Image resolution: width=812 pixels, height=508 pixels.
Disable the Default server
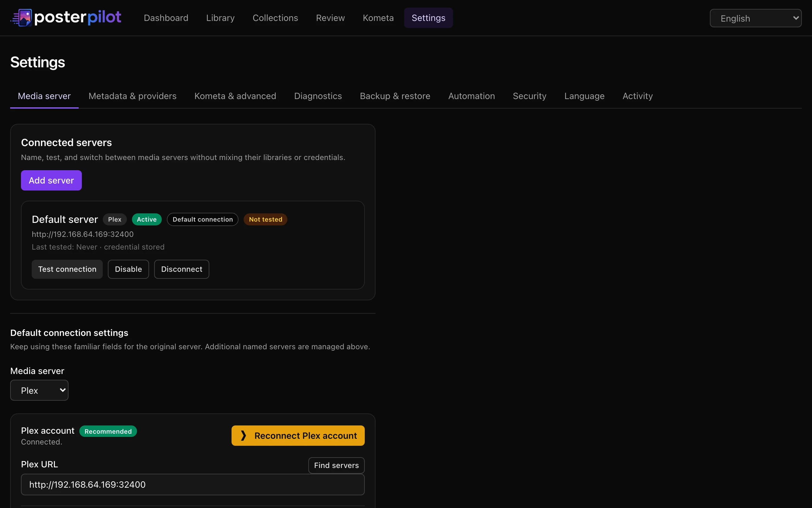click(x=128, y=269)
